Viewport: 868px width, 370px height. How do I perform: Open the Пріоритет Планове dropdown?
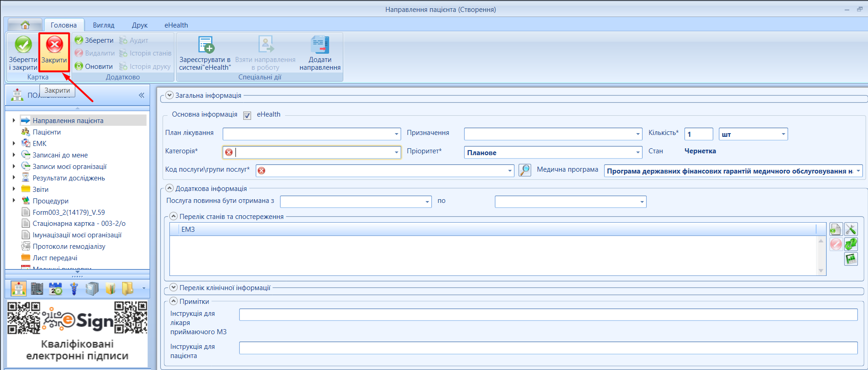coord(638,152)
